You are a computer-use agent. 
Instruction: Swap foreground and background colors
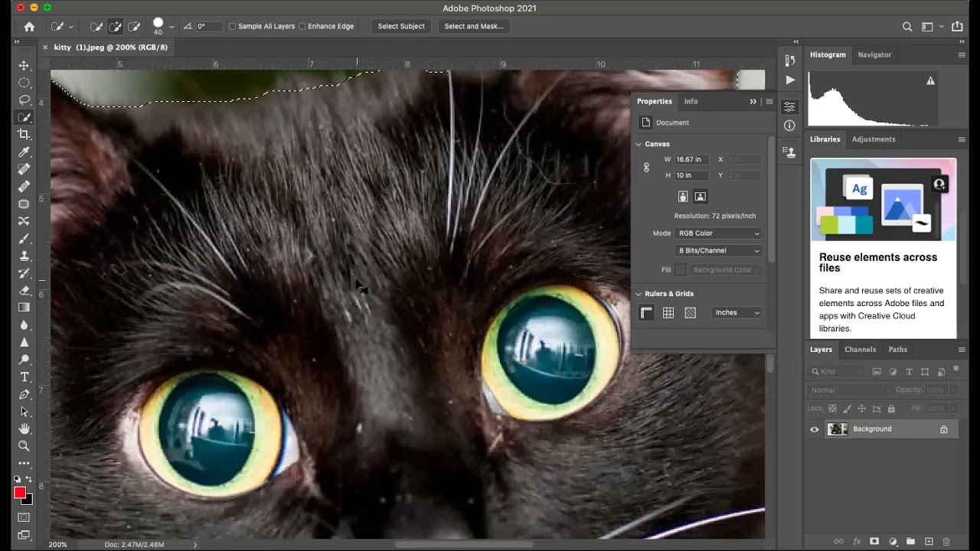click(29, 480)
